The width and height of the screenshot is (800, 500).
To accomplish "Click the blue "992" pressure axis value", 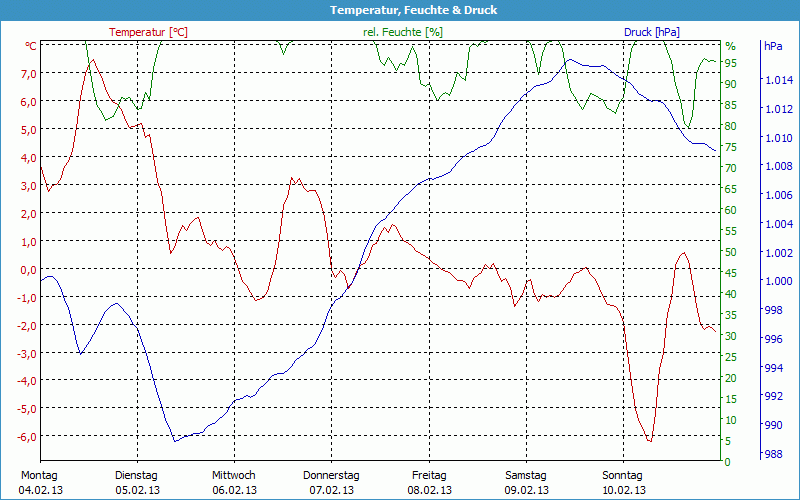I will [772, 396].
